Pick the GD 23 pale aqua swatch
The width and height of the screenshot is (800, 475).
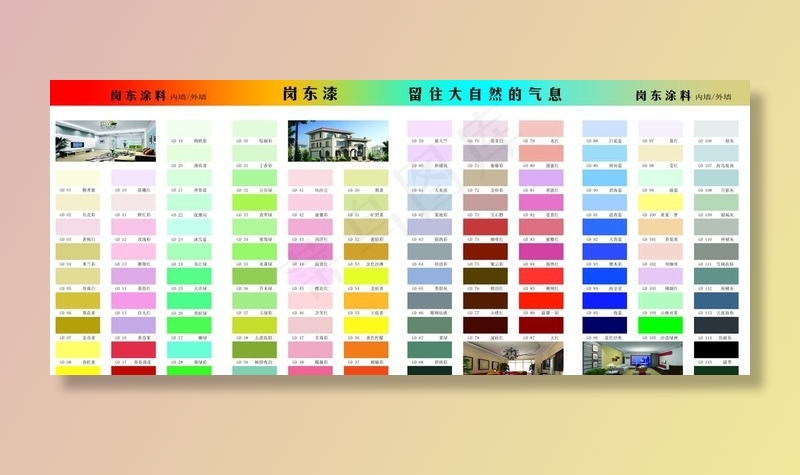(189, 227)
